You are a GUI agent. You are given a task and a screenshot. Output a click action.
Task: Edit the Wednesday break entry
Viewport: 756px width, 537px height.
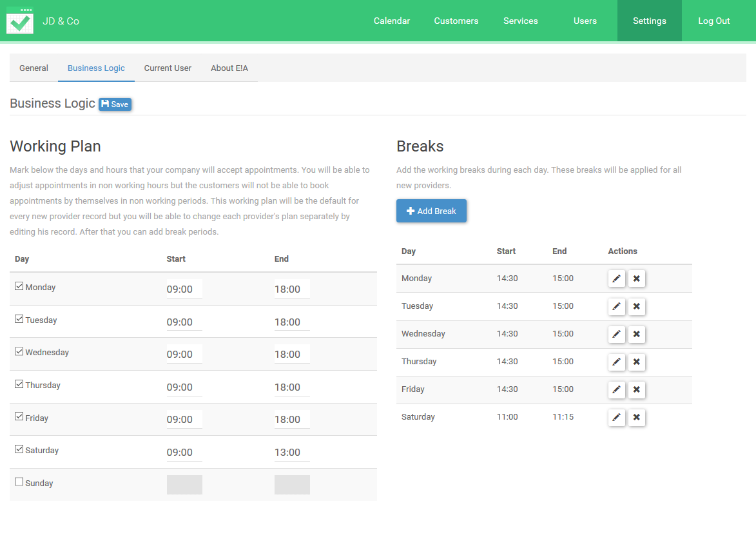(x=616, y=334)
